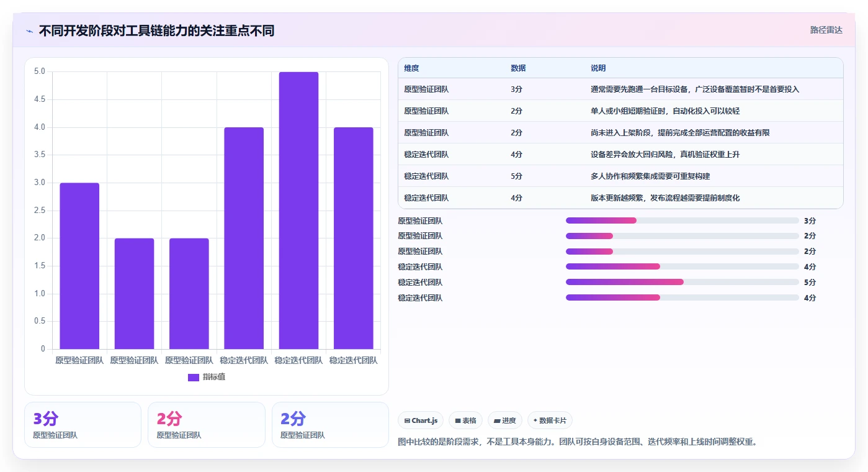Click the lightning icon beside the page title
The image size is (868, 472).
tap(29, 31)
